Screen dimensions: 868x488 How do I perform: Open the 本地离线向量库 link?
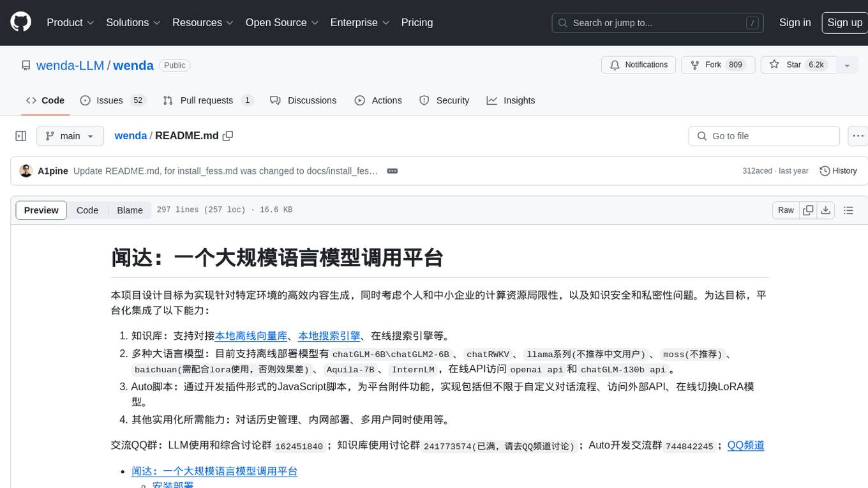[x=251, y=335]
